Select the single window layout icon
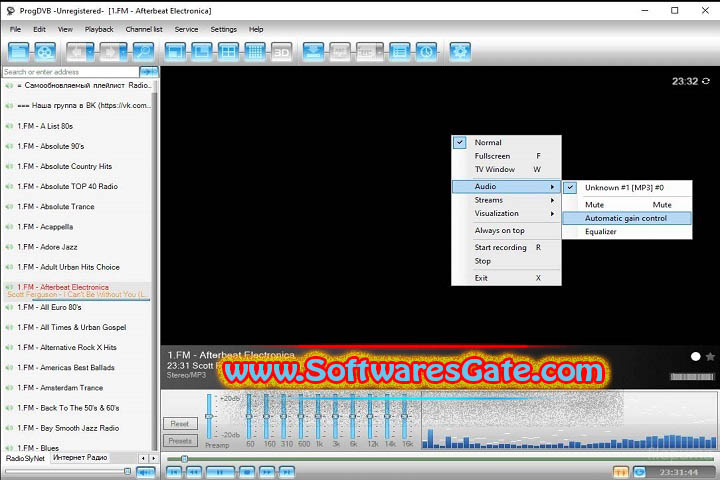This screenshot has height=480, width=720. 175,52
